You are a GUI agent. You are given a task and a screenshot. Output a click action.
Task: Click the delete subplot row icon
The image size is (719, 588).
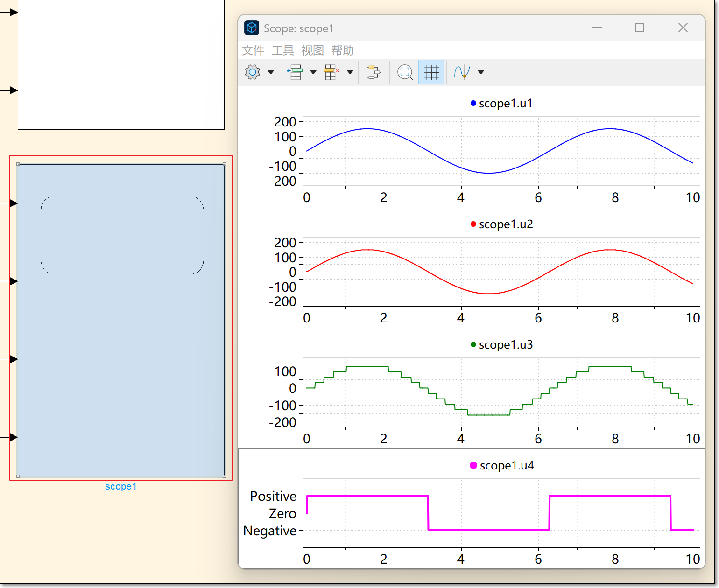click(x=331, y=72)
